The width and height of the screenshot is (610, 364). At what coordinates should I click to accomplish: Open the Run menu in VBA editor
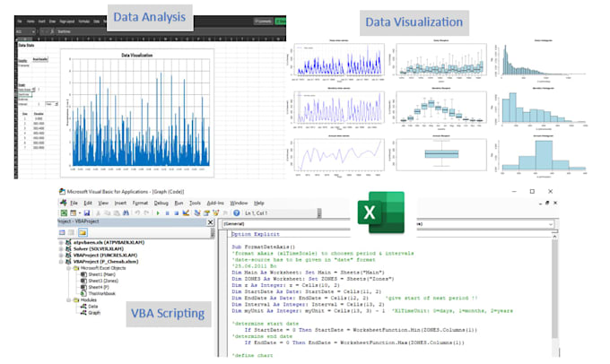coord(179,203)
